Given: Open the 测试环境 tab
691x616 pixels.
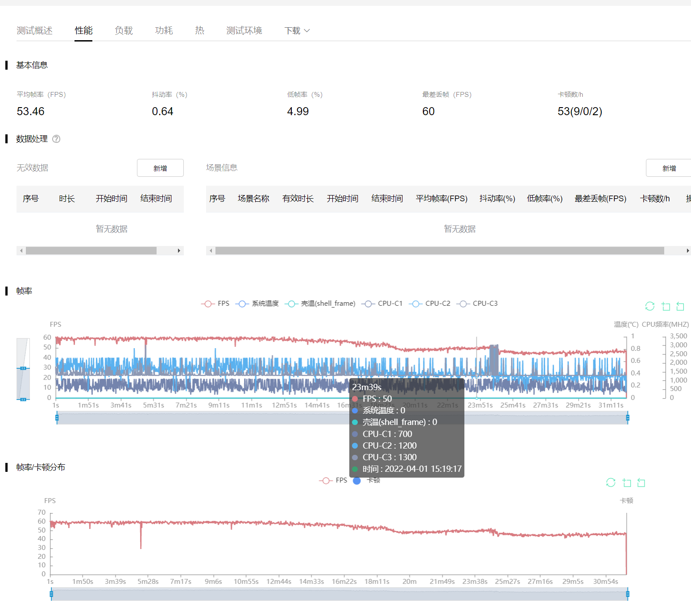Looking at the screenshot, I should 244,30.
